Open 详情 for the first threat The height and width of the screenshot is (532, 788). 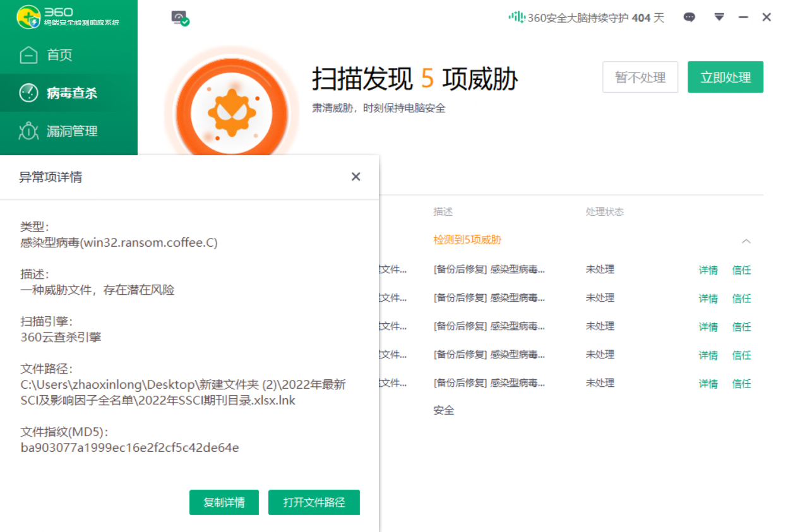pyautogui.click(x=708, y=270)
